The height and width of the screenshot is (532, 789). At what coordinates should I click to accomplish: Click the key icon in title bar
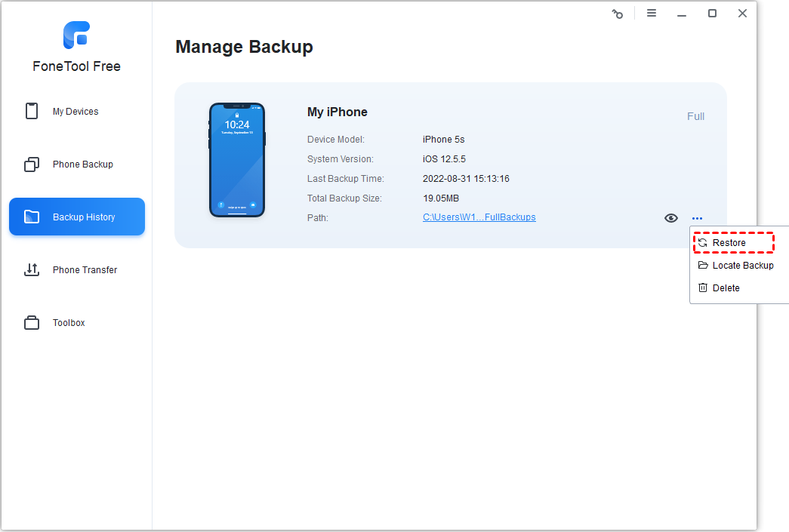tap(618, 14)
